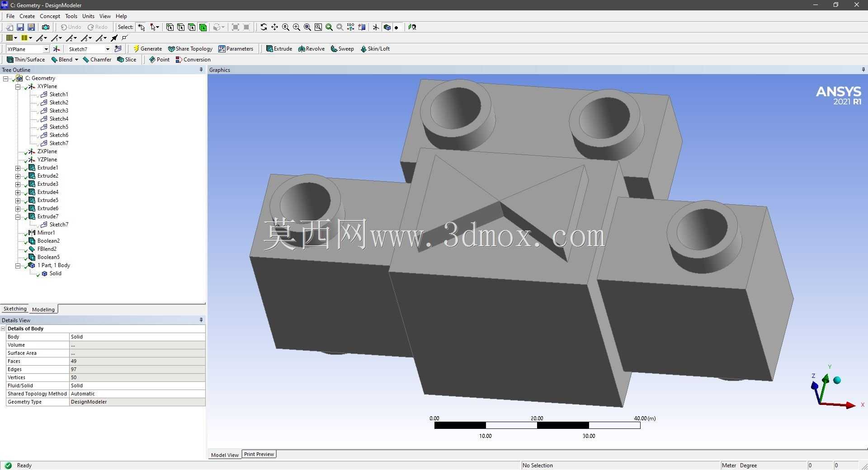Image resolution: width=868 pixels, height=470 pixels.
Task: Toggle the Display Points icon
Action: click(x=396, y=27)
